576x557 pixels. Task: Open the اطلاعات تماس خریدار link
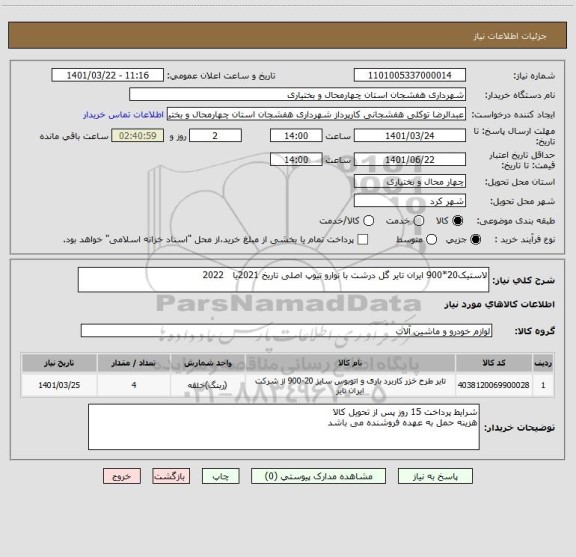[123, 115]
